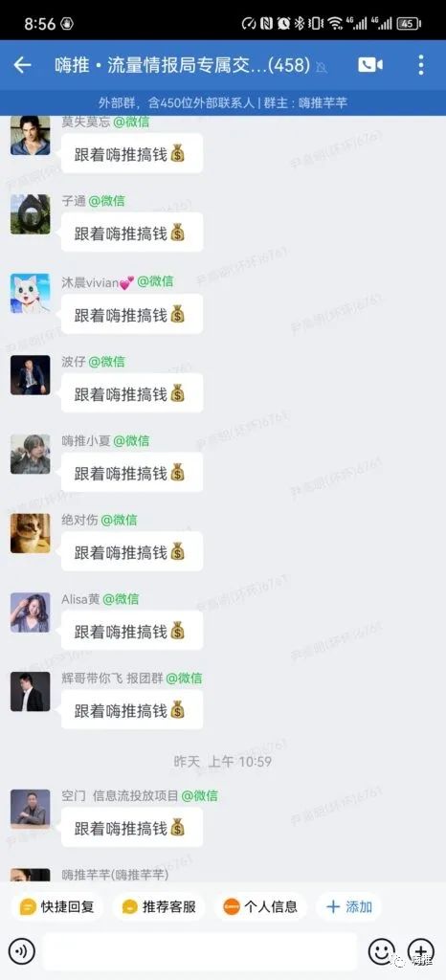Open 个人信息 shortcut
Screen dimensions: 446x980
coord(260,907)
